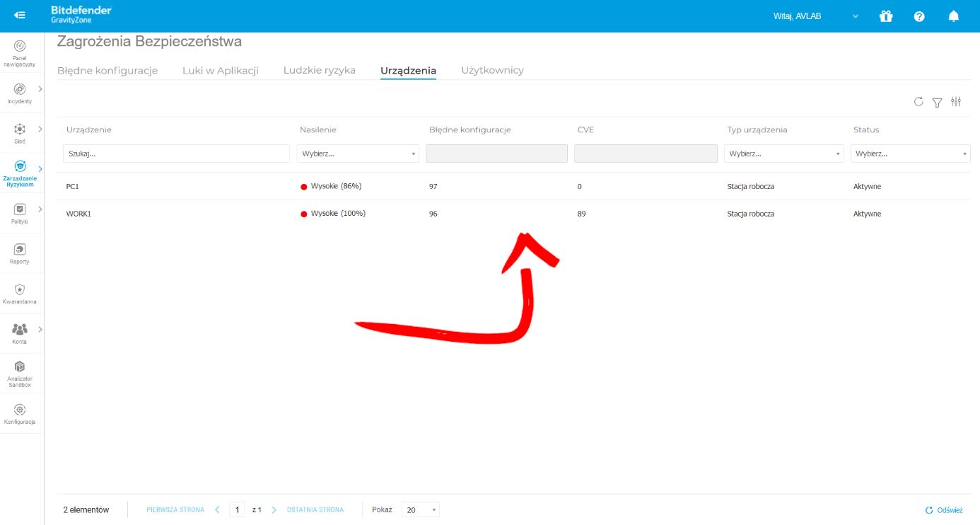
Task: Open the Analizator Sandbox sidebar icon
Action: 20,367
